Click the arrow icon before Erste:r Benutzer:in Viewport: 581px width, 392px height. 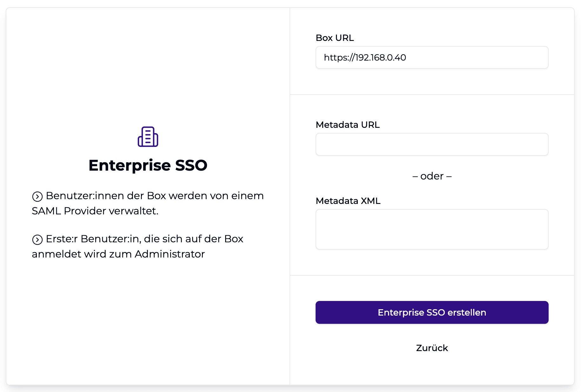pyautogui.click(x=37, y=240)
